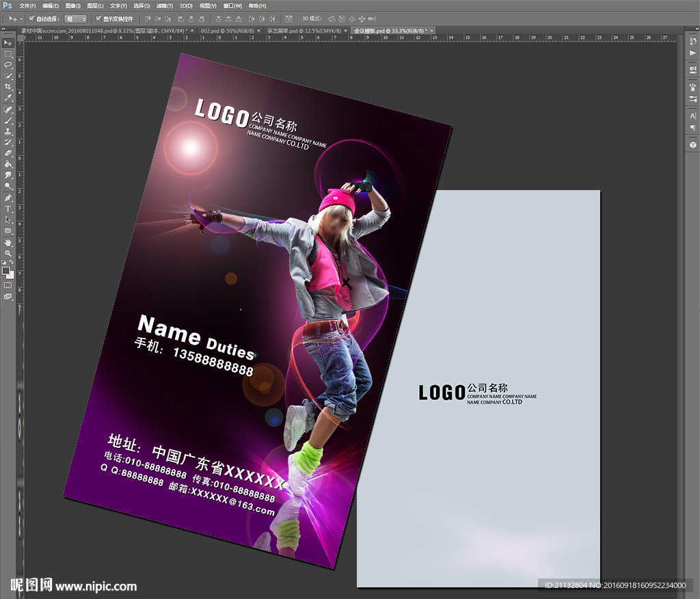
Task: Open the 3D panel
Action: (x=692, y=145)
